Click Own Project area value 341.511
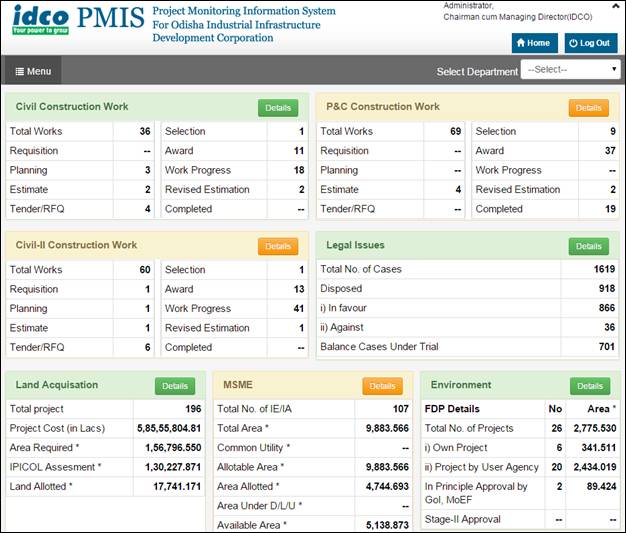The height and width of the screenshot is (533, 626). click(599, 448)
